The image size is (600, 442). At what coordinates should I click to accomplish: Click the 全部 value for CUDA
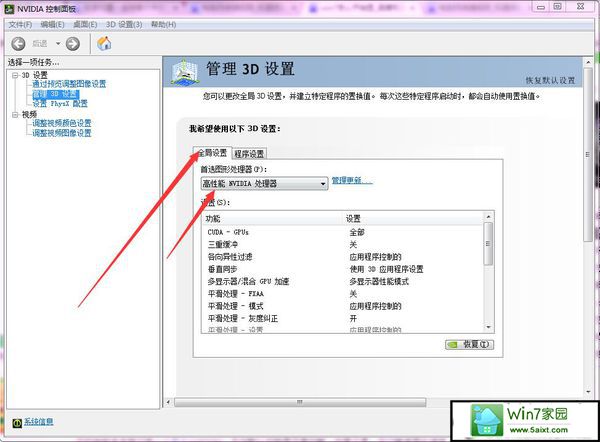(357, 232)
